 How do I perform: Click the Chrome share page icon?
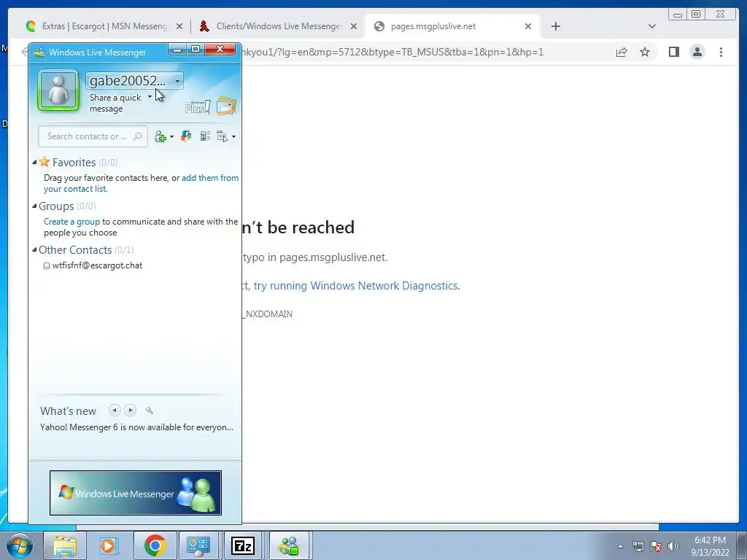pos(622,52)
